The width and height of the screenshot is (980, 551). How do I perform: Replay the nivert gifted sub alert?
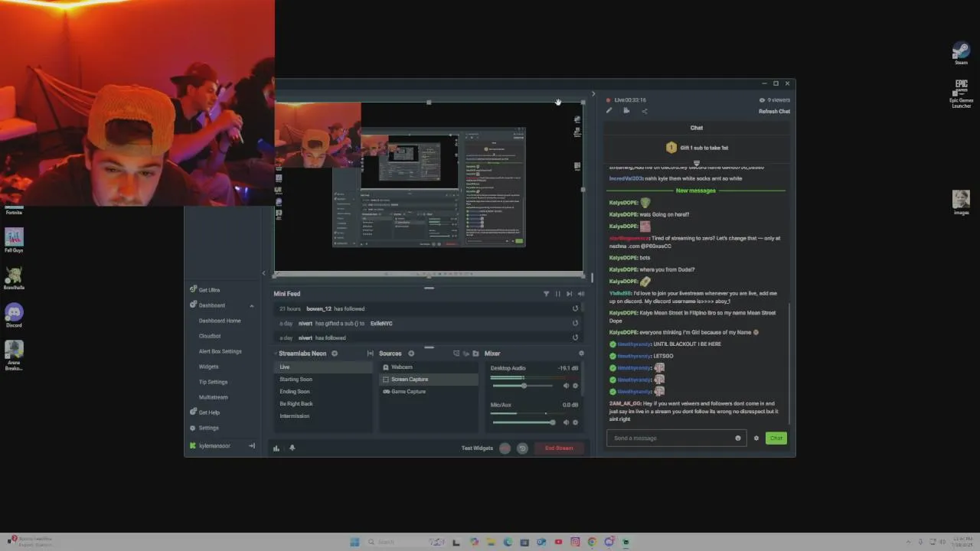[575, 323]
